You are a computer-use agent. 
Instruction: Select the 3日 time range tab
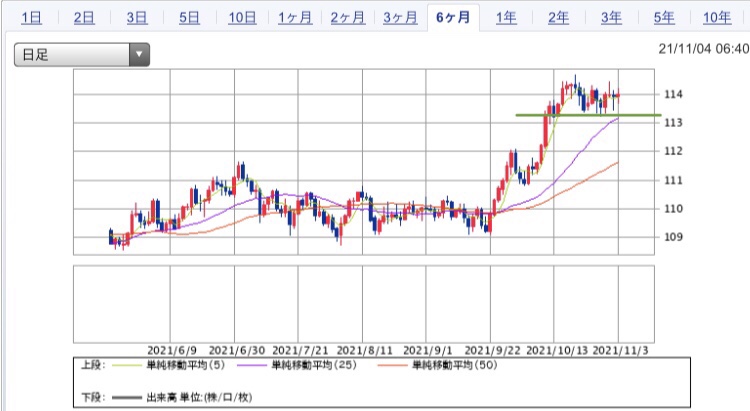(137, 18)
